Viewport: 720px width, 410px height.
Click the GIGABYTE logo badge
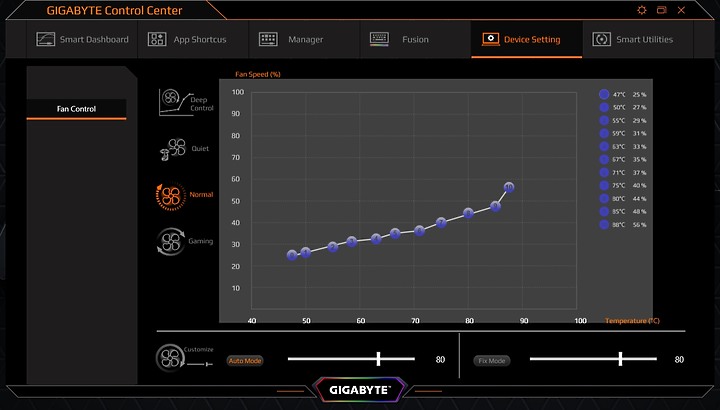[360, 390]
